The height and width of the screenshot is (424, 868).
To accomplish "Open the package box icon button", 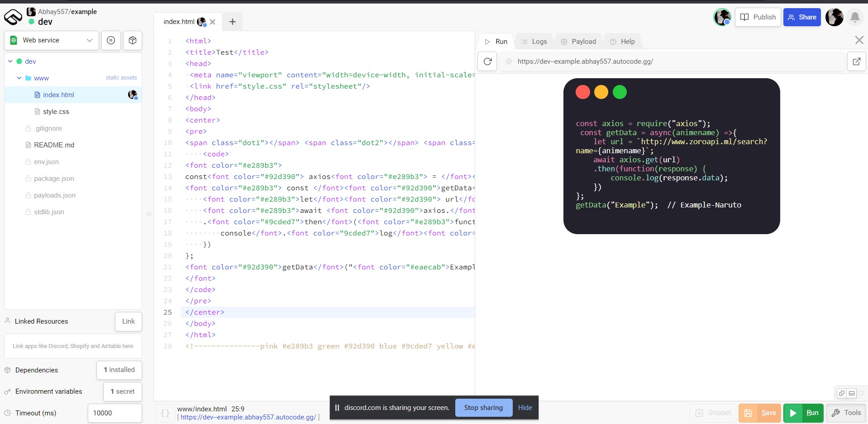I will [133, 40].
